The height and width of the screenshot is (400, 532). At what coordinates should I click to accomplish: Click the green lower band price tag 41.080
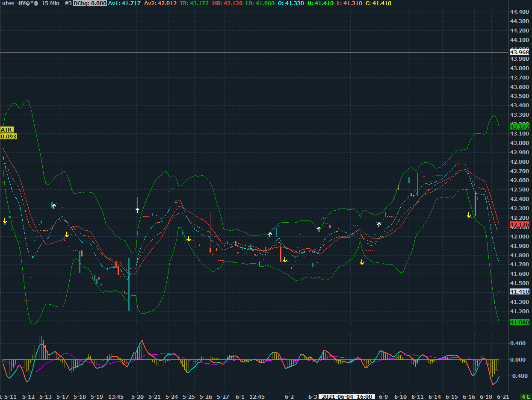[520, 322]
